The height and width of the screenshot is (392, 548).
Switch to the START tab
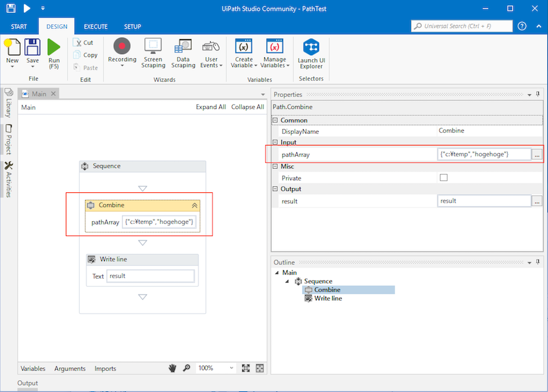click(x=19, y=27)
